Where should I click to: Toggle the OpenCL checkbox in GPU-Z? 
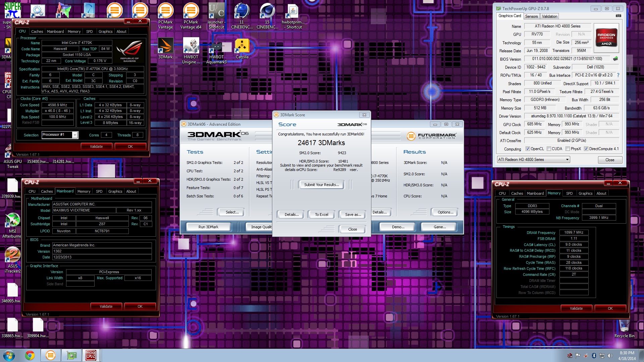[528, 149]
